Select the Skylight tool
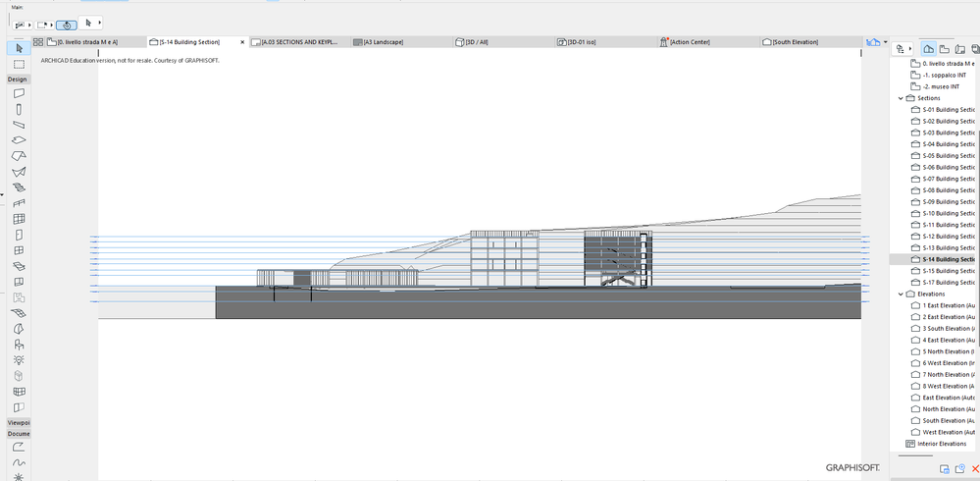 (19, 266)
